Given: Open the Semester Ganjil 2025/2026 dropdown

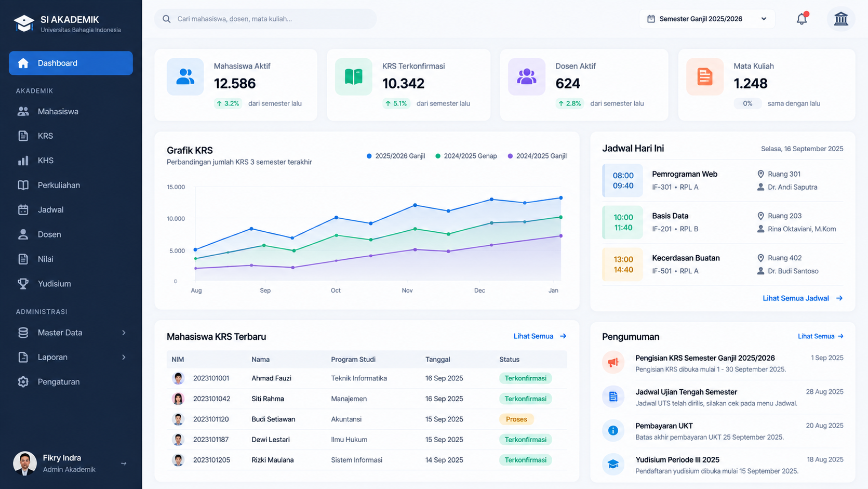Looking at the screenshot, I should [x=707, y=19].
